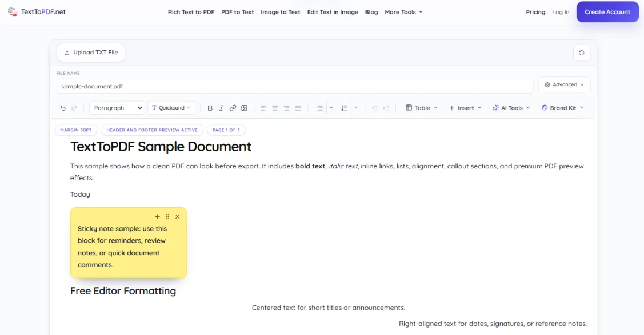
Task: Click the 'Free Editor Formatting' heading
Action: [x=123, y=290]
